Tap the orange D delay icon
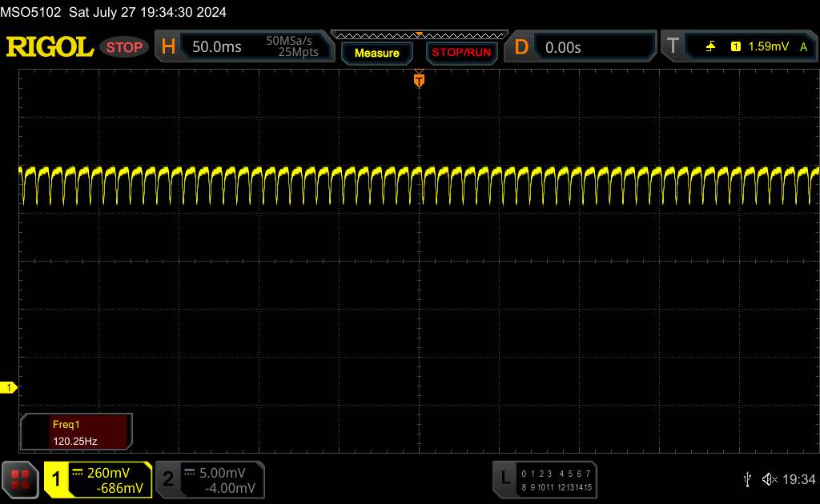 521,47
